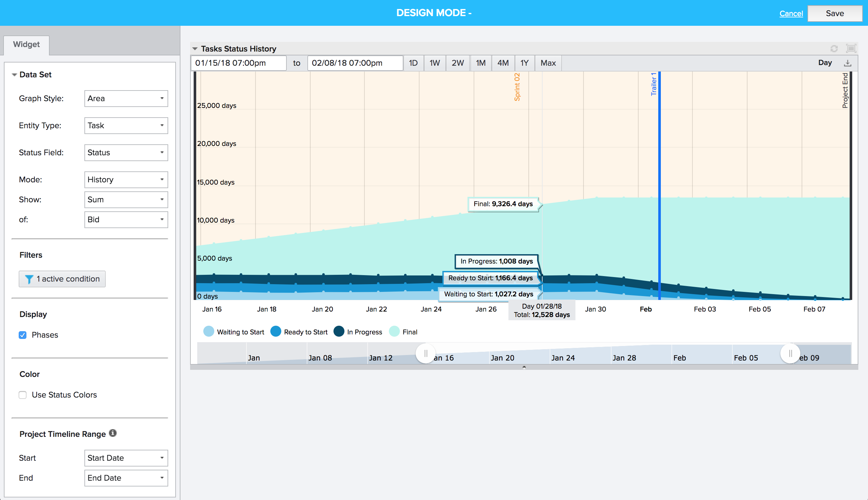Toggle the Ready to Start legend dot
This screenshot has height=500, width=868.
tap(276, 332)
